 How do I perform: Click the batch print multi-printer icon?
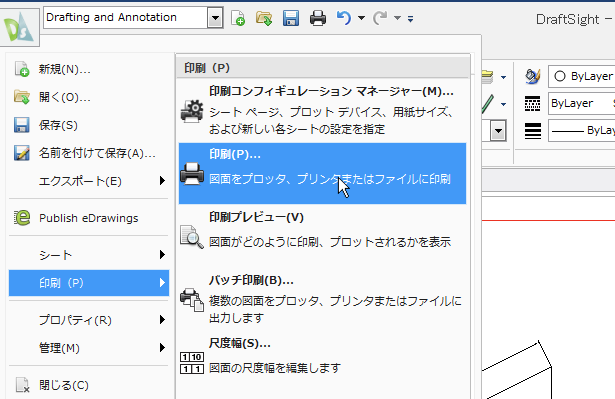point(192,300)
